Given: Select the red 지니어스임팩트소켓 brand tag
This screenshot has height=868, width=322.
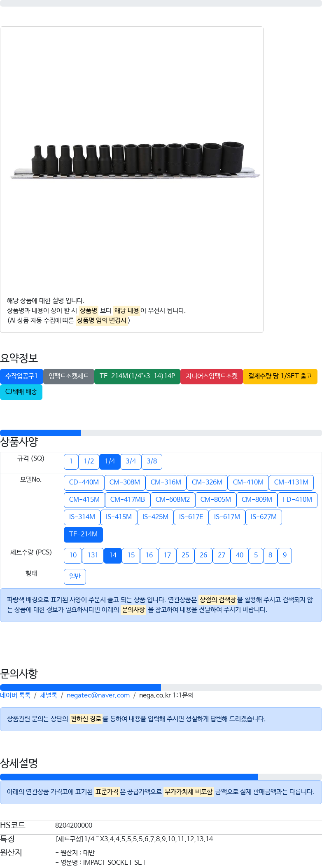Looking at the screenshot, I should (x=212, y=376).
